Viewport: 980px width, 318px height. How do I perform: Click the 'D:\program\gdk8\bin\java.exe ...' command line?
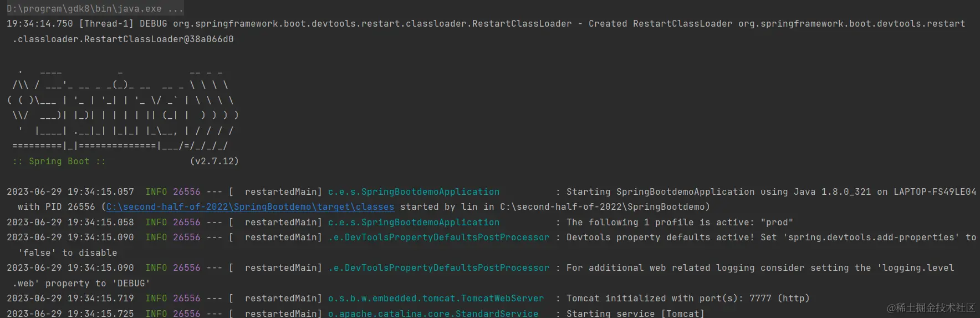[94, 9]
